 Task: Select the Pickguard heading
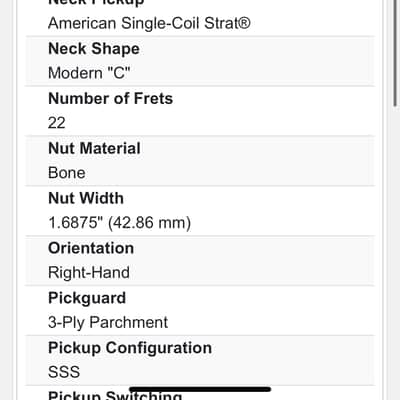point(87,298)
